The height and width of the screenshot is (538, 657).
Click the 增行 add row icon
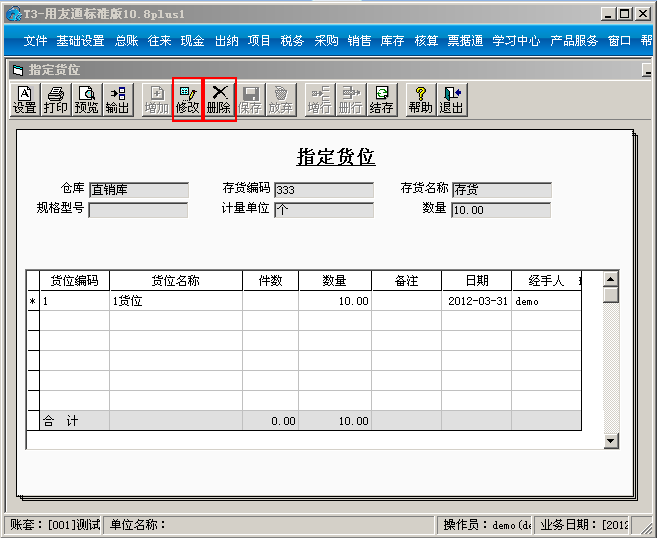coord(320,100)
